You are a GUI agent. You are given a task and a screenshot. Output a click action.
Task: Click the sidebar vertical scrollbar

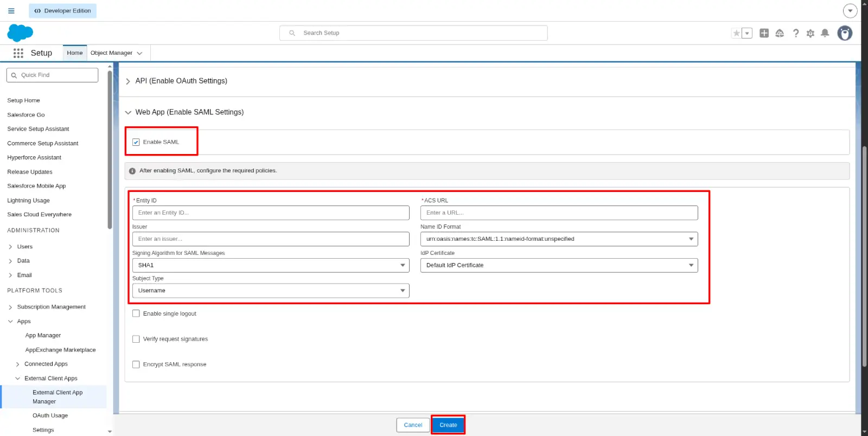(x=110, y=149)
